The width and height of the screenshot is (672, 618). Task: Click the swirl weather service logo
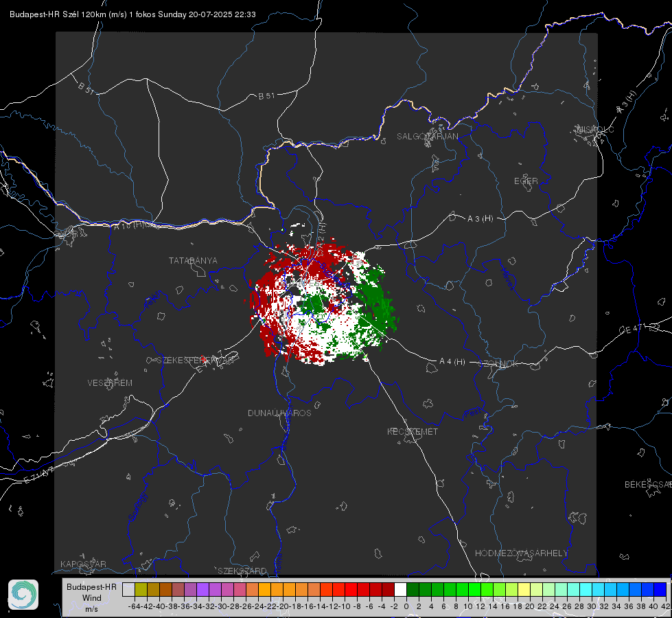(x=23, y=595)
